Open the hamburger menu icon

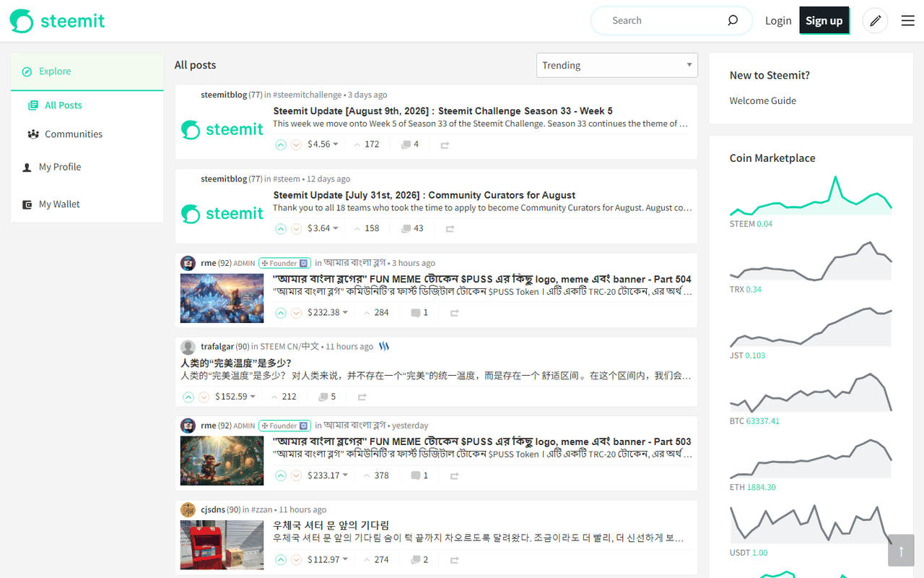(908, 21)
